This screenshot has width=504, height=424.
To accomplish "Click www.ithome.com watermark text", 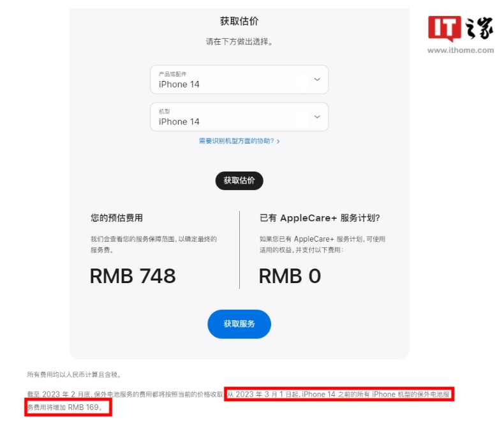I will 460,50.
